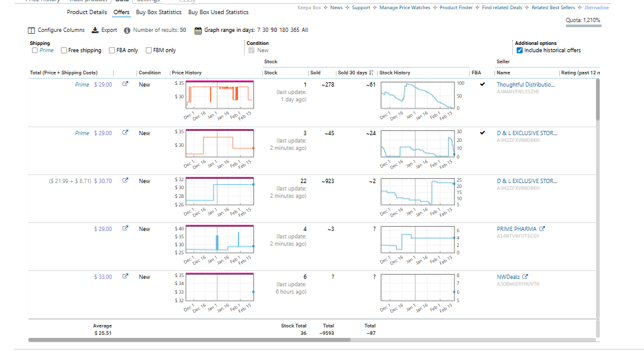Click the calendar icon beside Graph range
This screenshot has width=644, height=352.
197,30
